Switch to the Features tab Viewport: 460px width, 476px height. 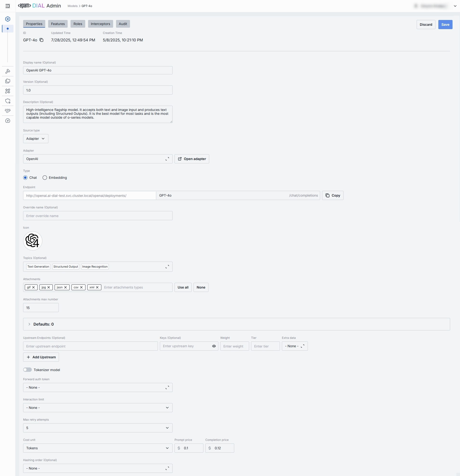(x=58, y=24)
